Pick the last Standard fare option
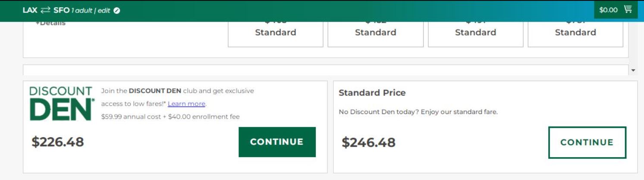The width and height of the screenshot is (644, 180). [575, 33]
